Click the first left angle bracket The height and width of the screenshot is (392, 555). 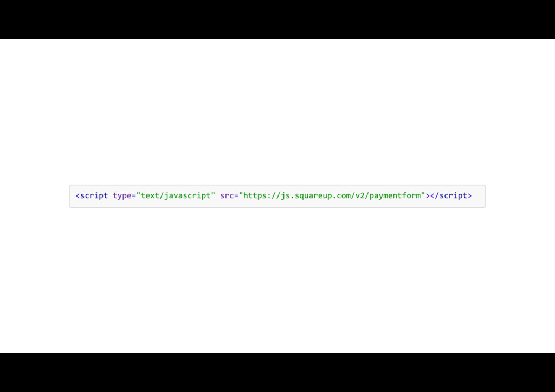point(78,196)
